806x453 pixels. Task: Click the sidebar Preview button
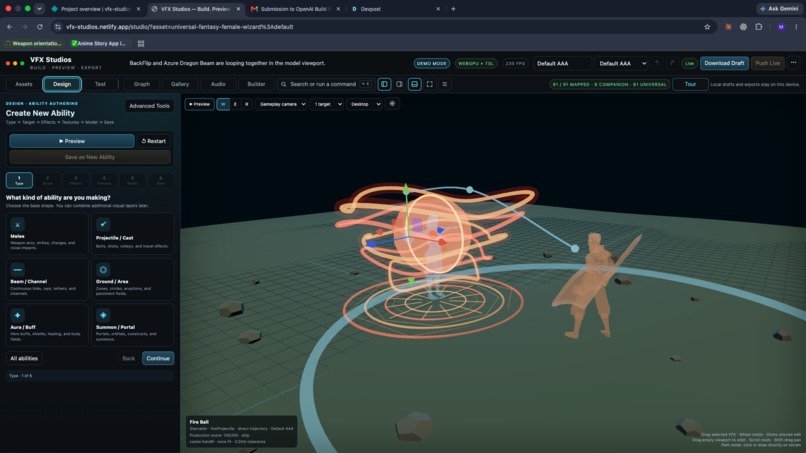coord(72,141)
